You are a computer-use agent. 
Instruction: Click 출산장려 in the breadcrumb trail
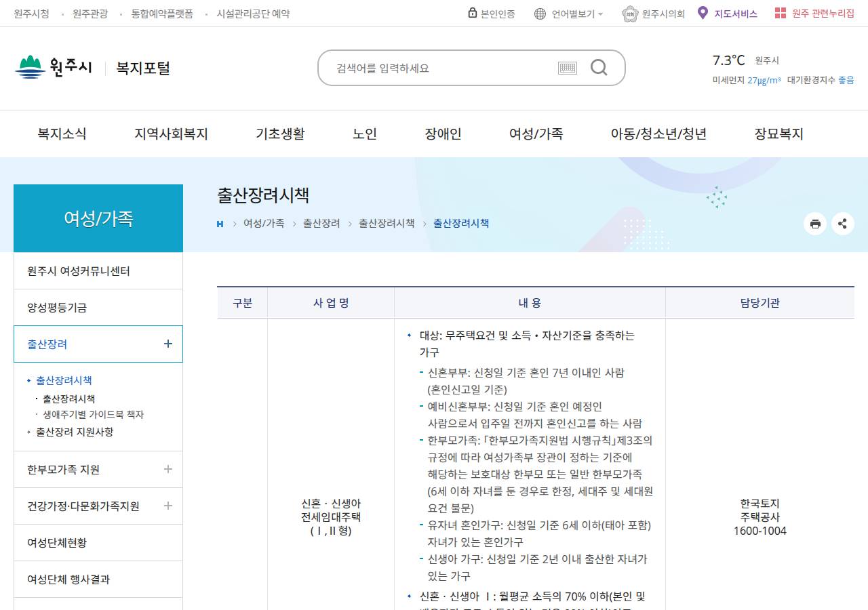[321, 223]
